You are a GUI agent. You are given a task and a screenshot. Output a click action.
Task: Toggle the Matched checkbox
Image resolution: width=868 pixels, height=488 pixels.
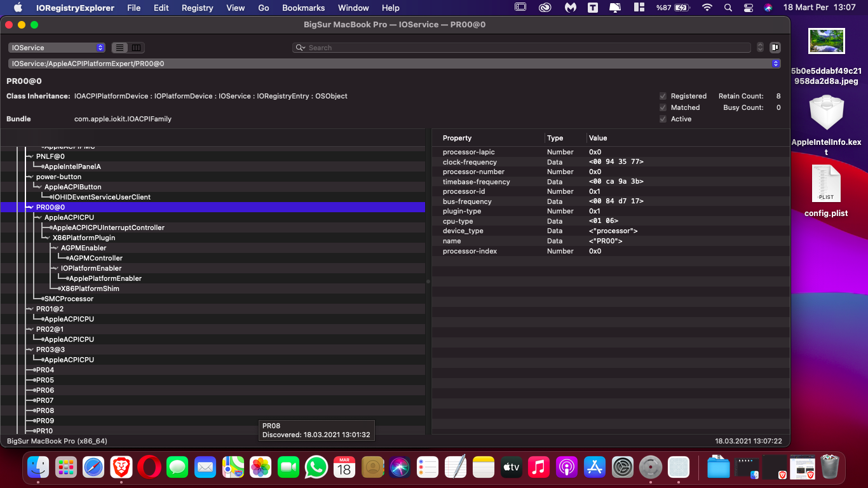pyautogui.click(x=663, y=107)
